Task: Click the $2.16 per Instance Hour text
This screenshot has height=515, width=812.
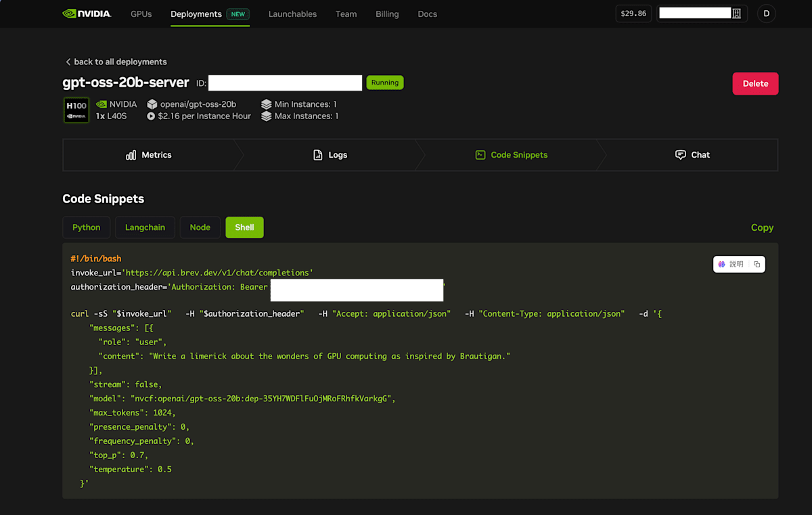Action: point(204,116)
